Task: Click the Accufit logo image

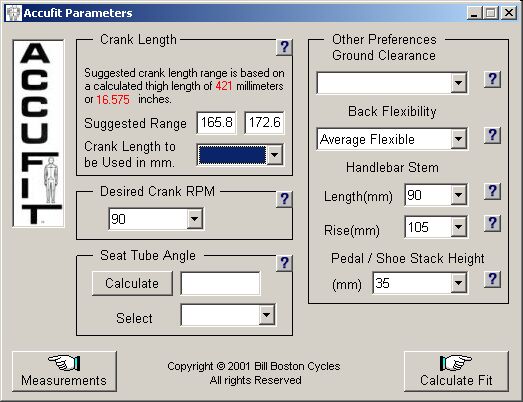Action: 38,133
